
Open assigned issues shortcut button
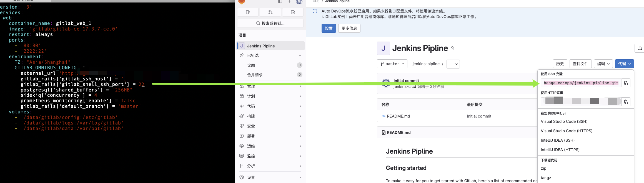pyautogui.click(x=248, y=12)
